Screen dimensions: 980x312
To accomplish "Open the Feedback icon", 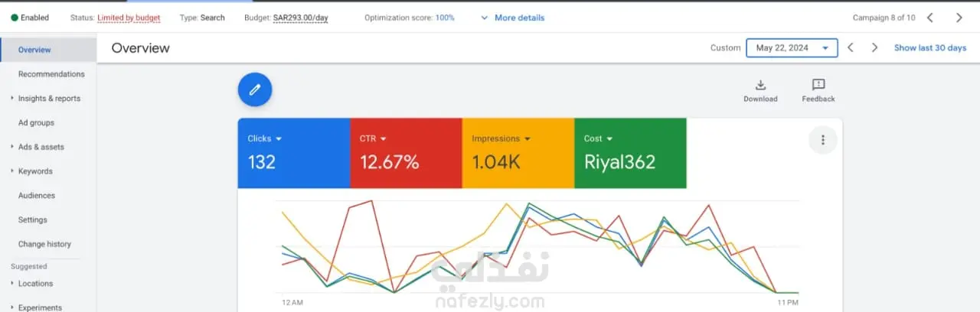I will (818, 85).
